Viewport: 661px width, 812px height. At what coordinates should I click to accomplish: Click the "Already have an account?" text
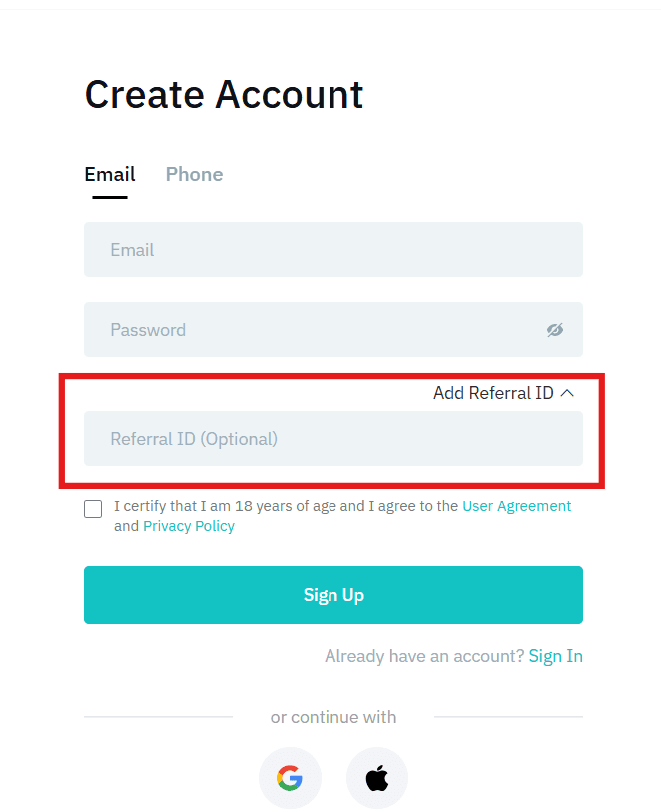coord(424,656)
